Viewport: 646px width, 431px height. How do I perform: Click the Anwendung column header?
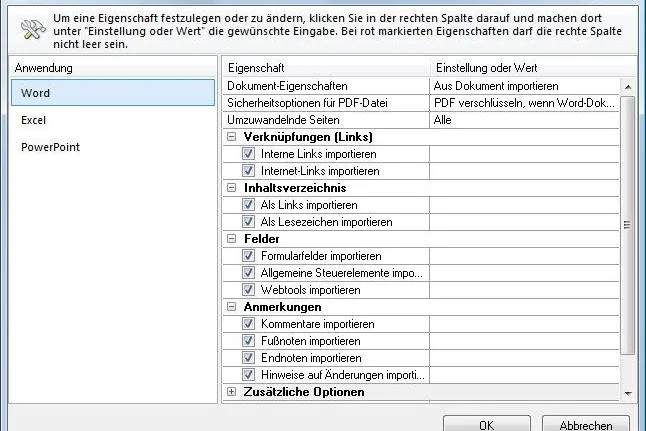tap(113, 68)
